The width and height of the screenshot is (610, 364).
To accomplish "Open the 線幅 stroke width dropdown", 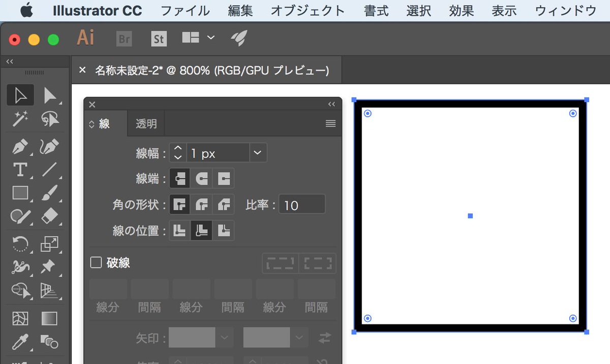I will click(257, 152).
